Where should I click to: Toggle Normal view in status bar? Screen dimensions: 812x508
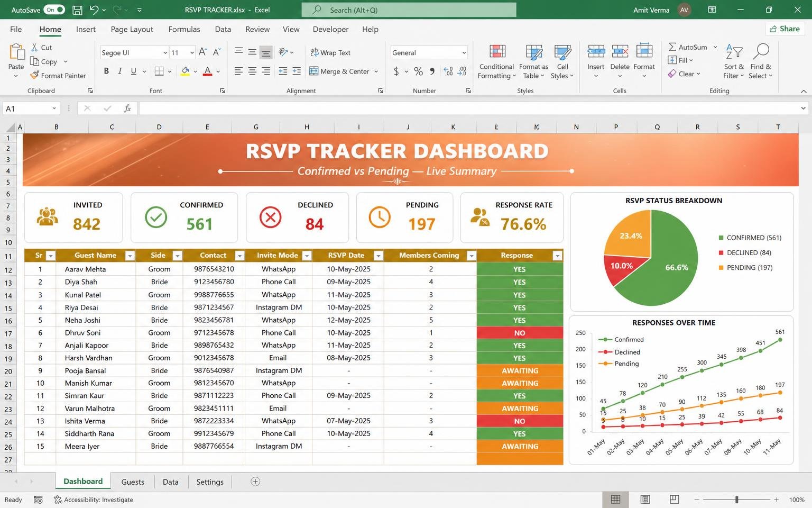[x=616, y=499]
